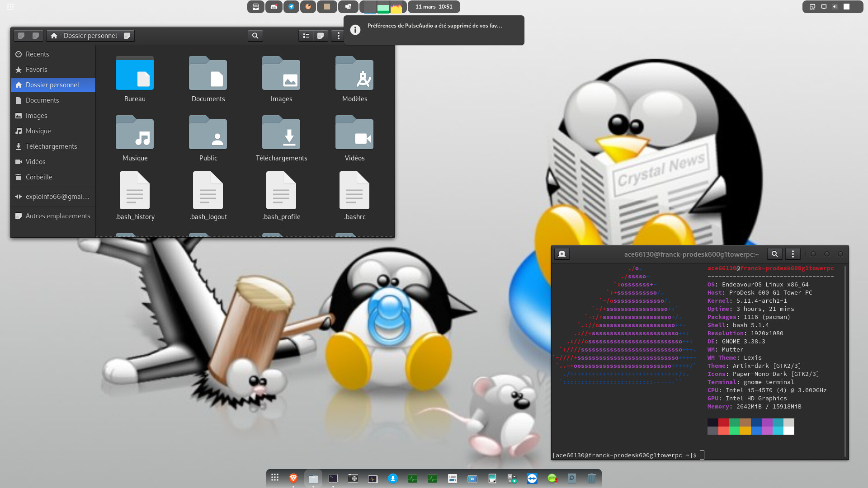Open the trash icon in the dock
The height and width of the screenshot is (488, 868).
pyautogui.click(x=592, y=478)
